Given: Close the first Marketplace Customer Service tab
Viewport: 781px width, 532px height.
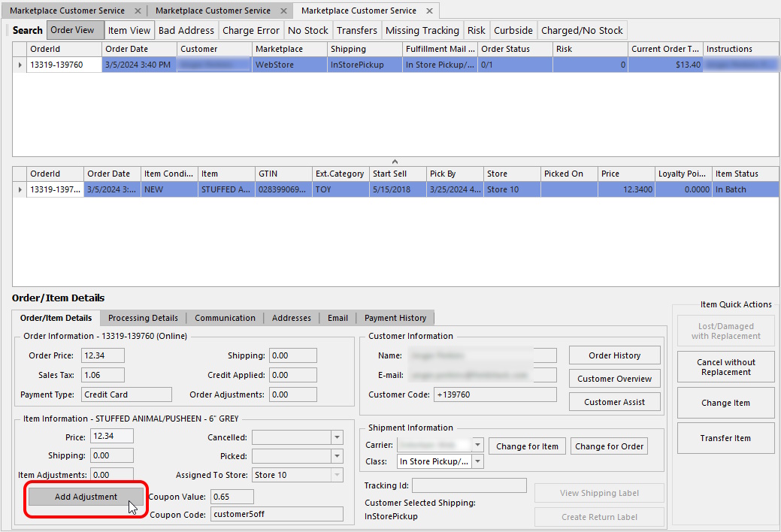Looking at the screenshot, I should pos(138,11).
